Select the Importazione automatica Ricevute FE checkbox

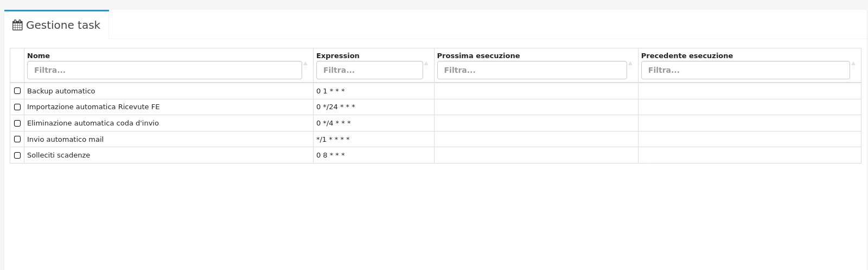[17, 107]
